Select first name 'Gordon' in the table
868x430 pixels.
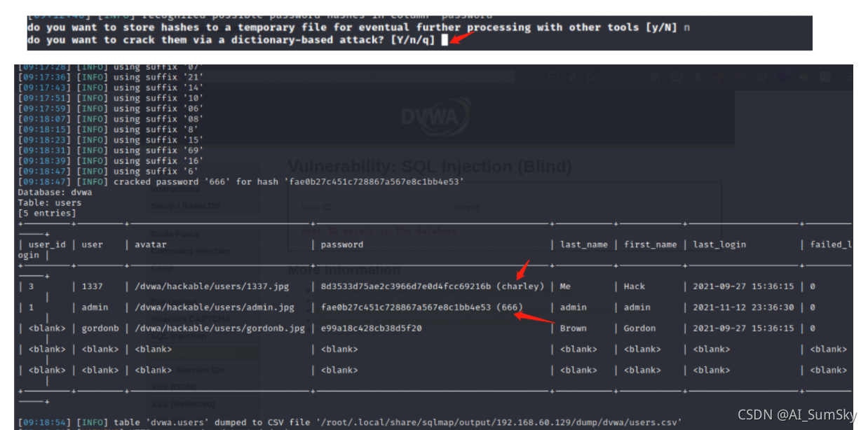click(x=639, y=328)
